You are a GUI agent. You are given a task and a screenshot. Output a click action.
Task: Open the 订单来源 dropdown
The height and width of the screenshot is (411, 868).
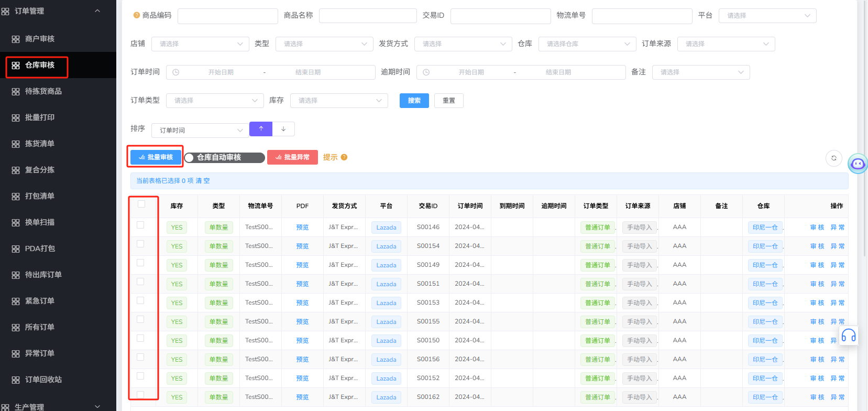[x=726, y=44]
